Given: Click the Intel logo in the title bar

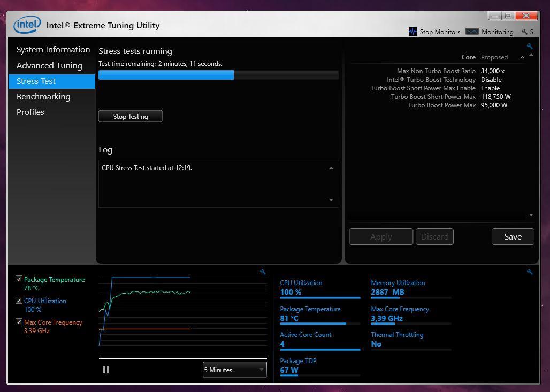Looking at the screenshot, I should click(x=27, y=25).
